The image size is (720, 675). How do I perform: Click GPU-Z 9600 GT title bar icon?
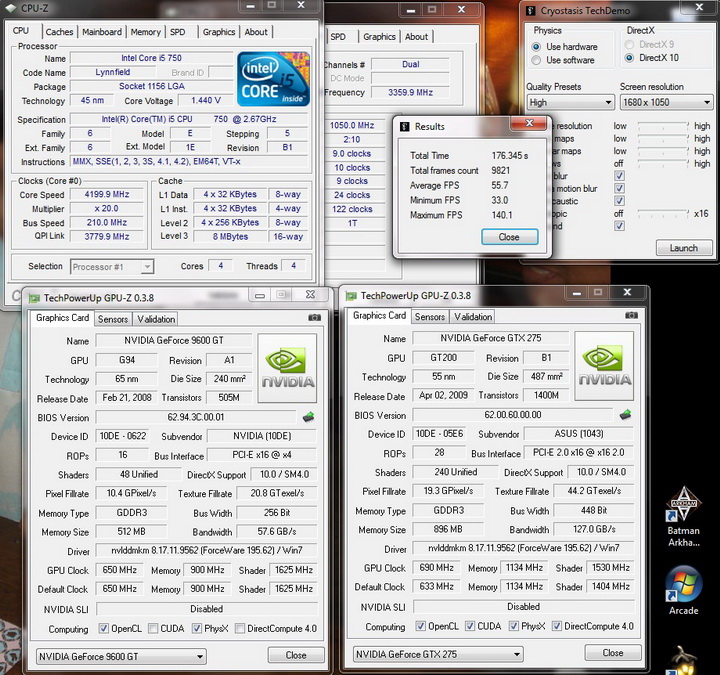(x=34, y=298)
